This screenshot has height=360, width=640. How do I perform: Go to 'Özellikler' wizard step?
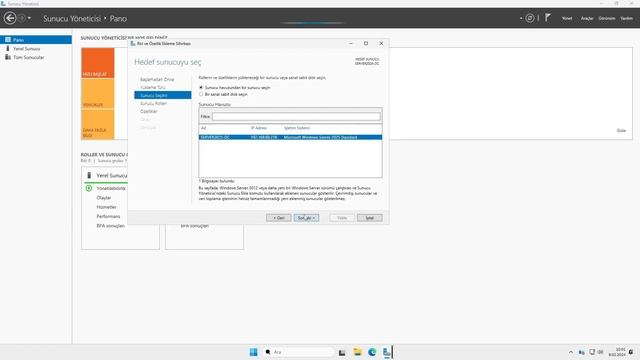[149, 111]
